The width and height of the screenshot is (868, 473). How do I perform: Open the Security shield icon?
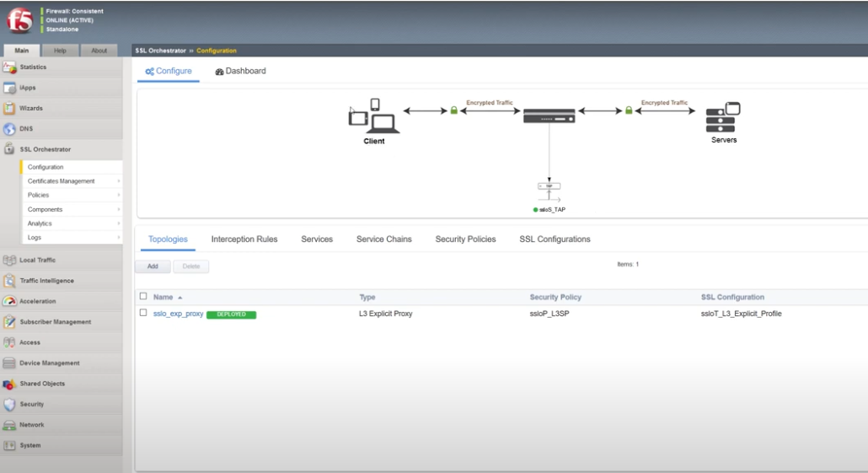pos(9,405)
